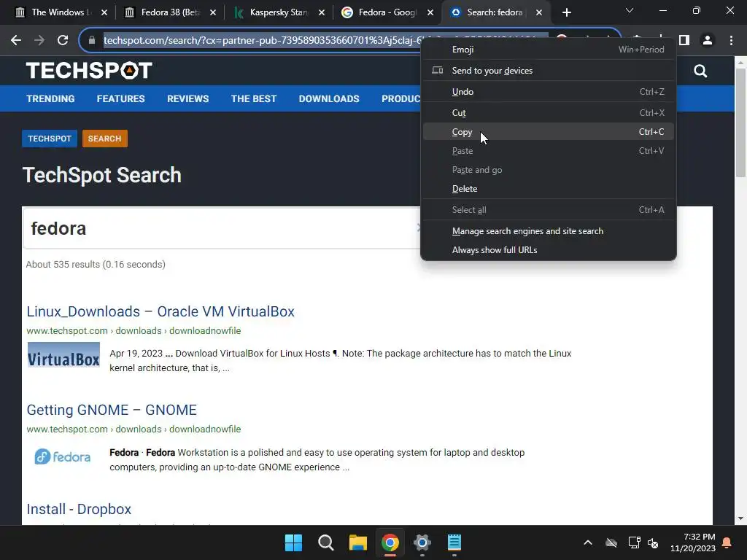Open the Notepad taskbar icon

[454, 542]
